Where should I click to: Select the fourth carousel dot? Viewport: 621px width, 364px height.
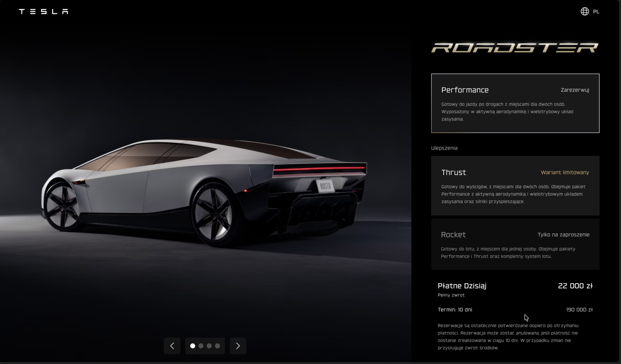pos(217,346)
